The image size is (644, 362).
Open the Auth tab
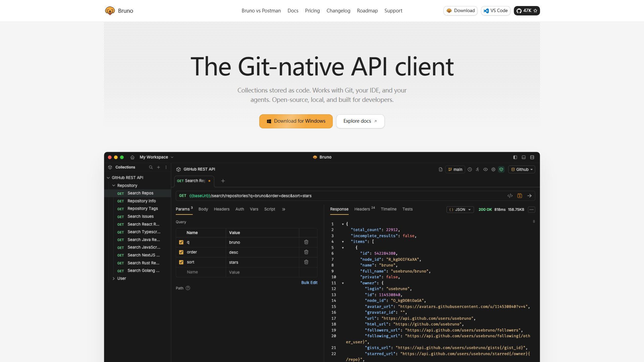(x=239, y=209)
